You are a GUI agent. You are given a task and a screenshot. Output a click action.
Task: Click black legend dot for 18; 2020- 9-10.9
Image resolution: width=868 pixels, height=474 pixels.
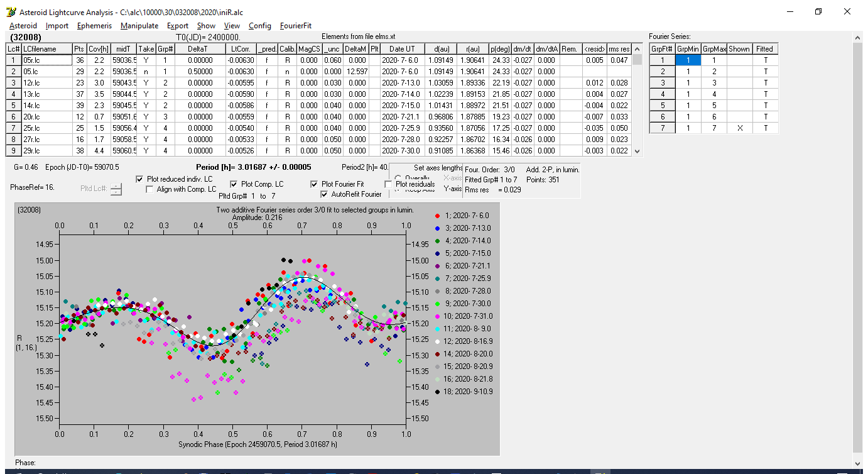[x=437, y=392]
